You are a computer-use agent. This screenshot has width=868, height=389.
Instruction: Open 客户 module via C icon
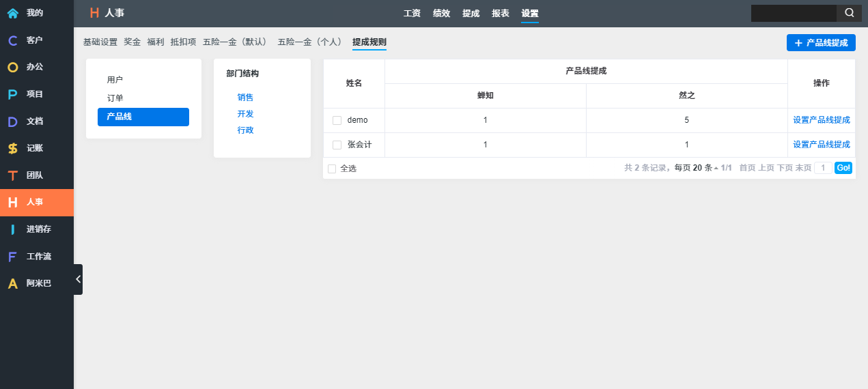pyautogui.click(x=13, y=40)
